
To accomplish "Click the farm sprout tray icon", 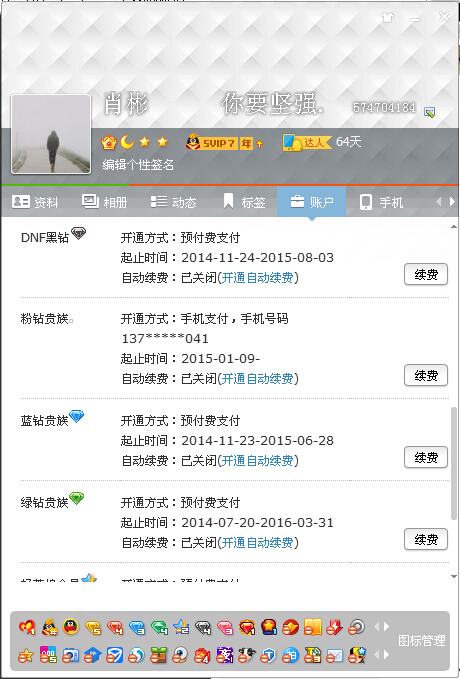I will [158, 656].
